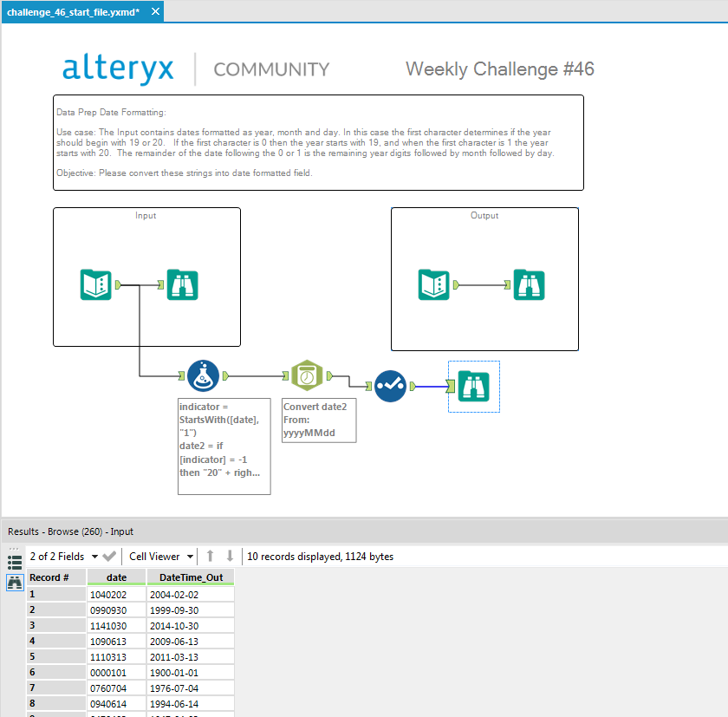Select cell 1110313 in date column
The height and width of the screenshot is (717, 728).
tap(116, 657)
